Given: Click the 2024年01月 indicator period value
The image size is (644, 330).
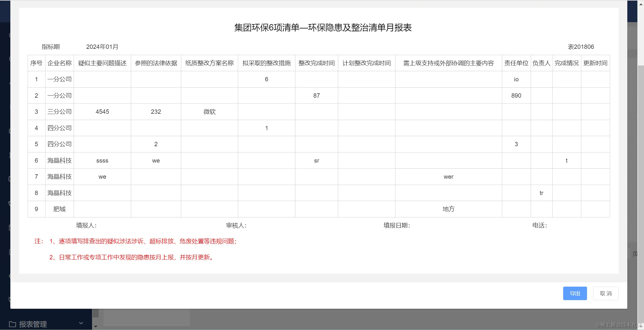Looking at the screenshot, I should 102,47.
